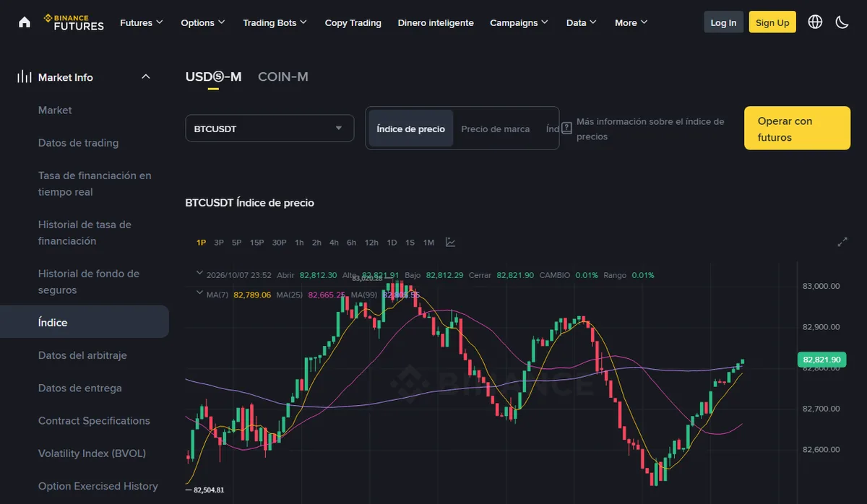This screenshot has height=504, width=867.
Task: Switch to the COIN-M tab
Action: 283,77
